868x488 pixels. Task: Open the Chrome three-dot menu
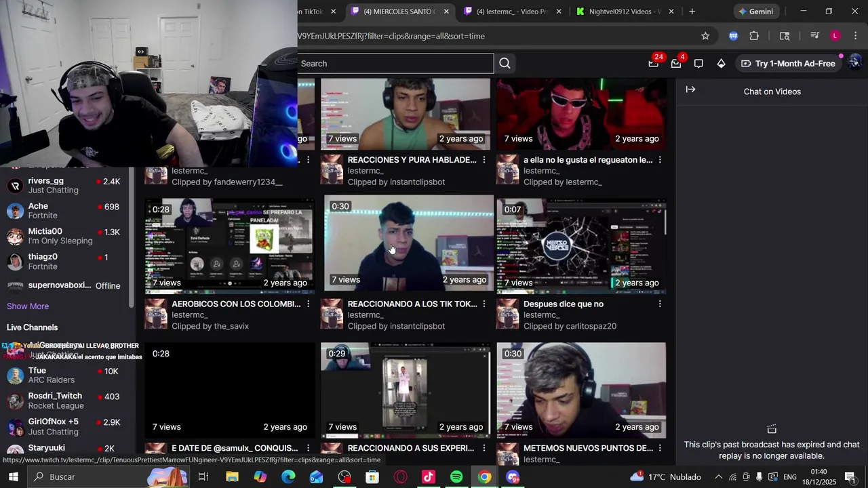click(x=856, y=36)
